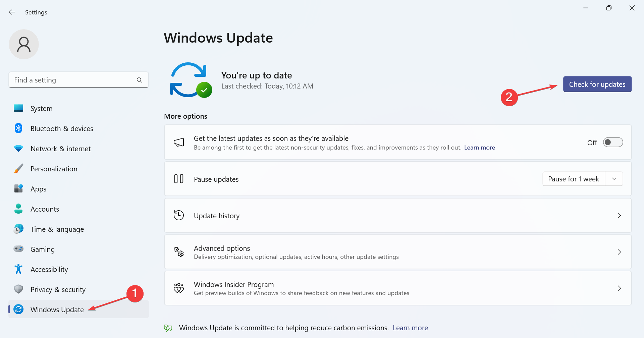Screen dimensions: 644x338
Task: Select Privacy & security category
Action: tap(78, 289)
